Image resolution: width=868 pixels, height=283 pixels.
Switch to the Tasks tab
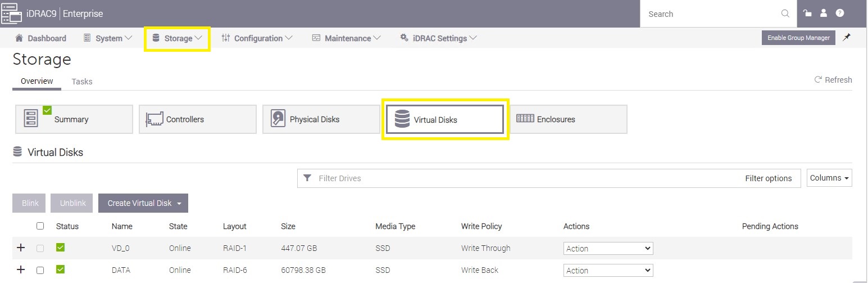pyautogui.click(x=82, y=82)
